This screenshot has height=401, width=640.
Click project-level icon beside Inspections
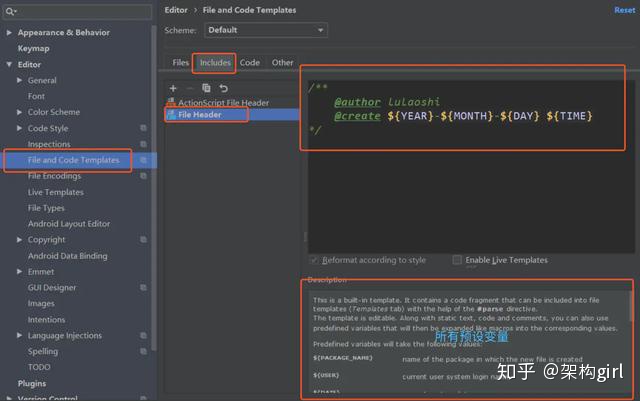click(x=143, y=144)
